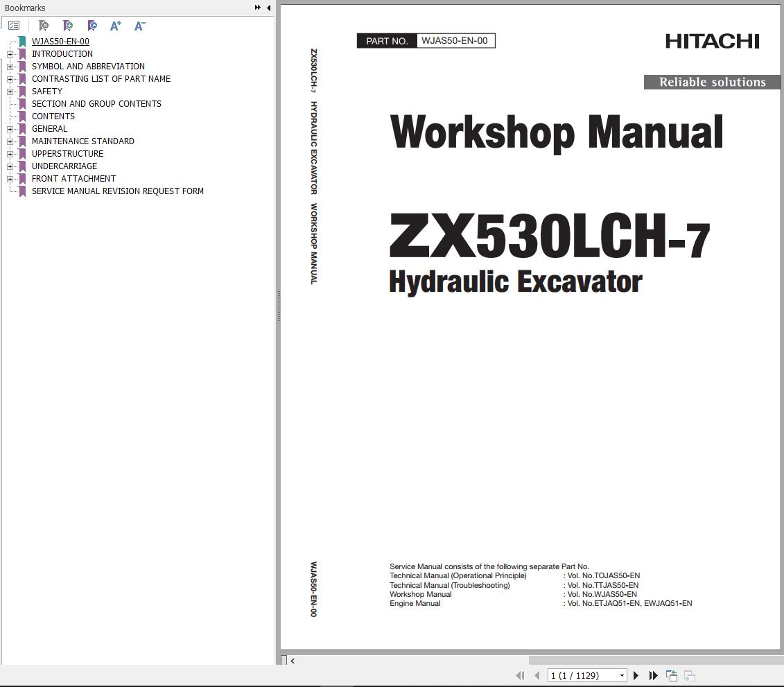784x687 pixels.
Task: Click 'Vol. No.TOJAS50-EN' text
Action: (604, 575)
